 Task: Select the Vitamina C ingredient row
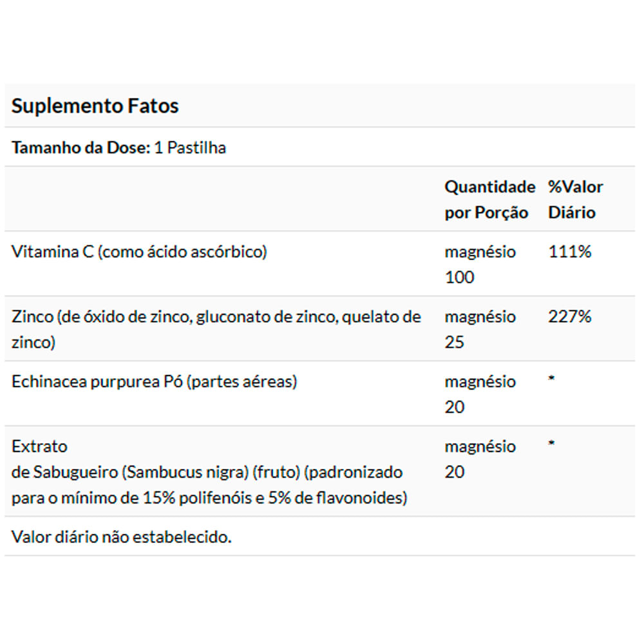coord(139,252)
